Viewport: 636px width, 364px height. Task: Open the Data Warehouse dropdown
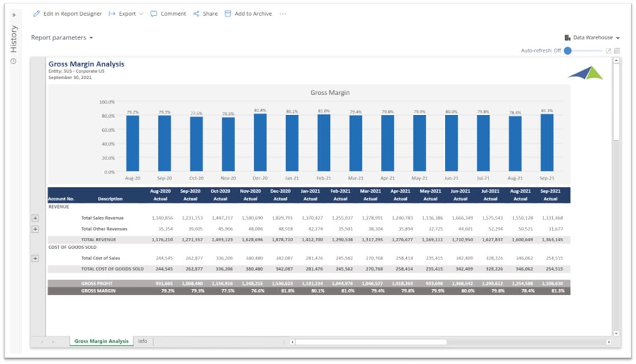pyautogui.click(x=592, y=38)
